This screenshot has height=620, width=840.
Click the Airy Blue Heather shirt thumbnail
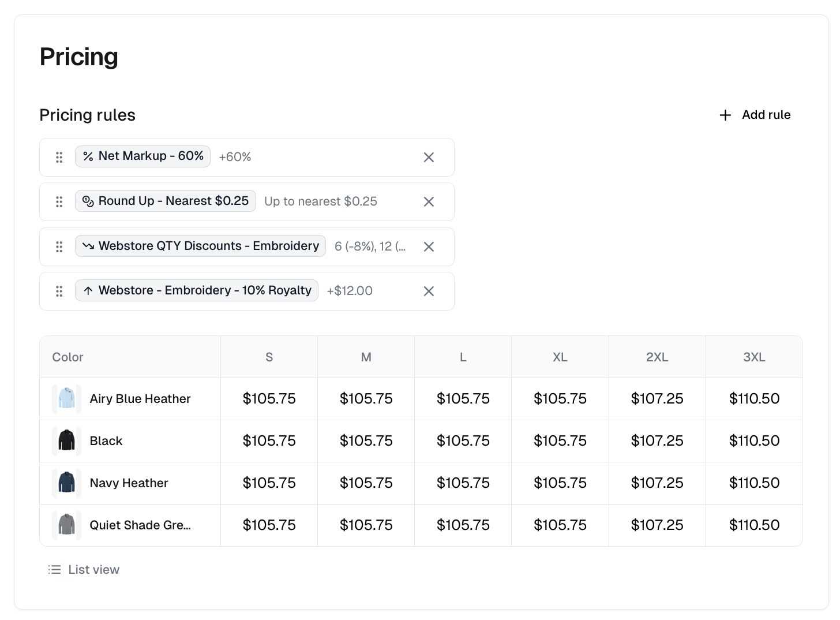coord(66,399)
